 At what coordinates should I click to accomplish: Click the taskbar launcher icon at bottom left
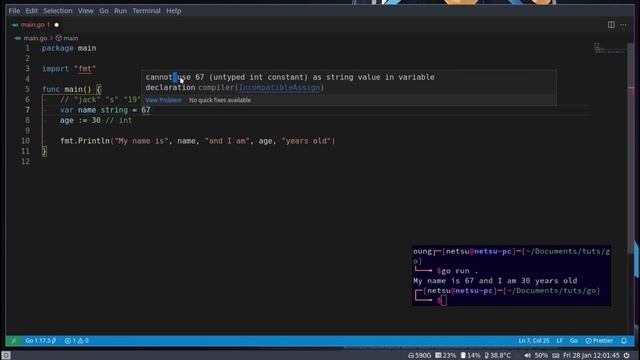[x=6, y=355]
